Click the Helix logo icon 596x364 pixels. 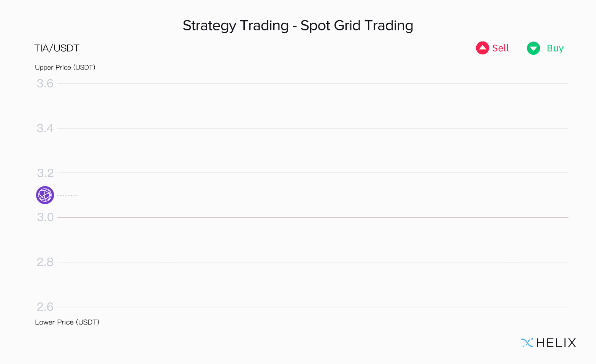[527, 343]
